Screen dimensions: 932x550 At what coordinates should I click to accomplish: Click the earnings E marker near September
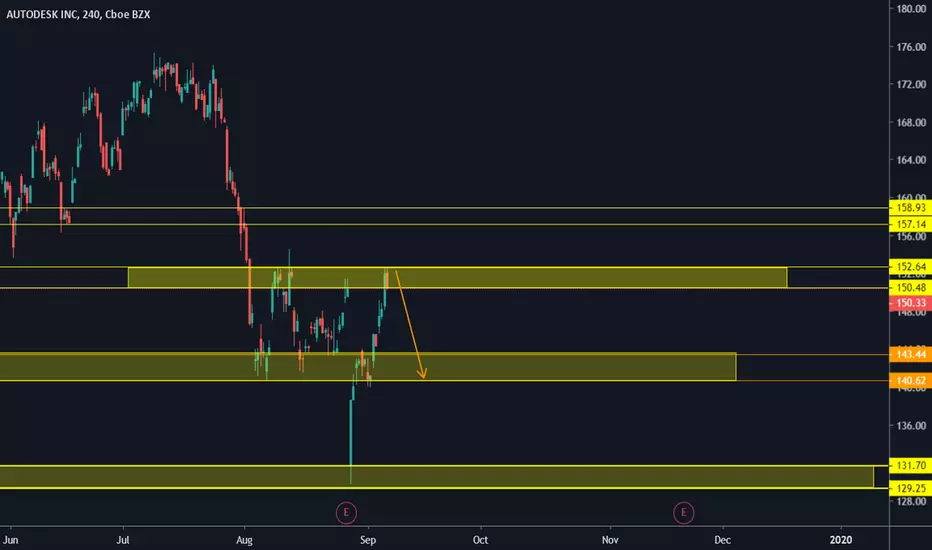[x=346, y=513]
